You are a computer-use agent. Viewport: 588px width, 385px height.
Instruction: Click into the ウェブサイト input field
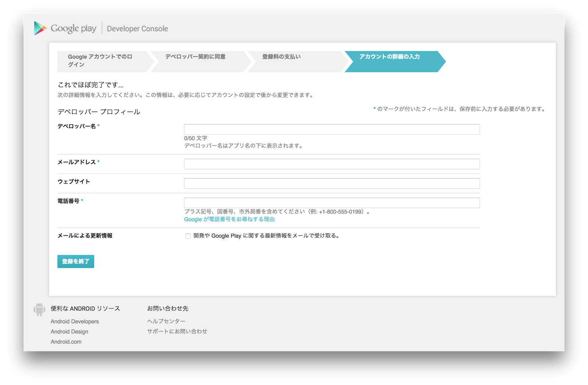tap(331, 183)
